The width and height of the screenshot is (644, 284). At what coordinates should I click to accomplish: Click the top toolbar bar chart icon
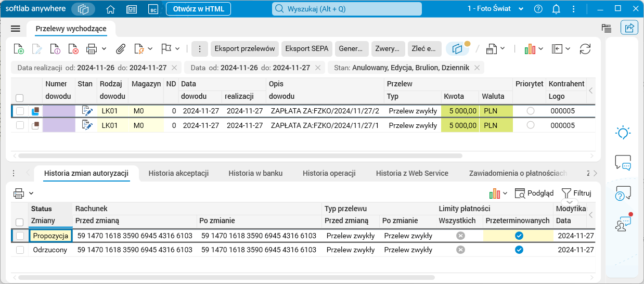530,49
